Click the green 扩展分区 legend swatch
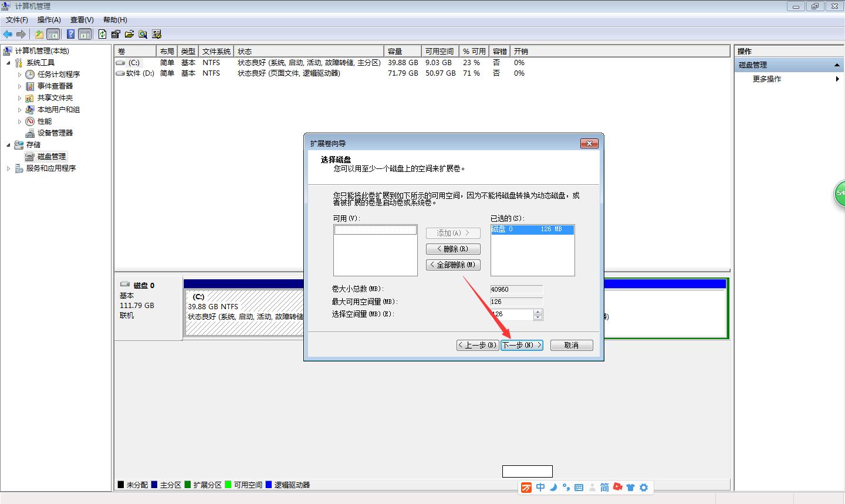The image size is (845, 504). [188, 485]
